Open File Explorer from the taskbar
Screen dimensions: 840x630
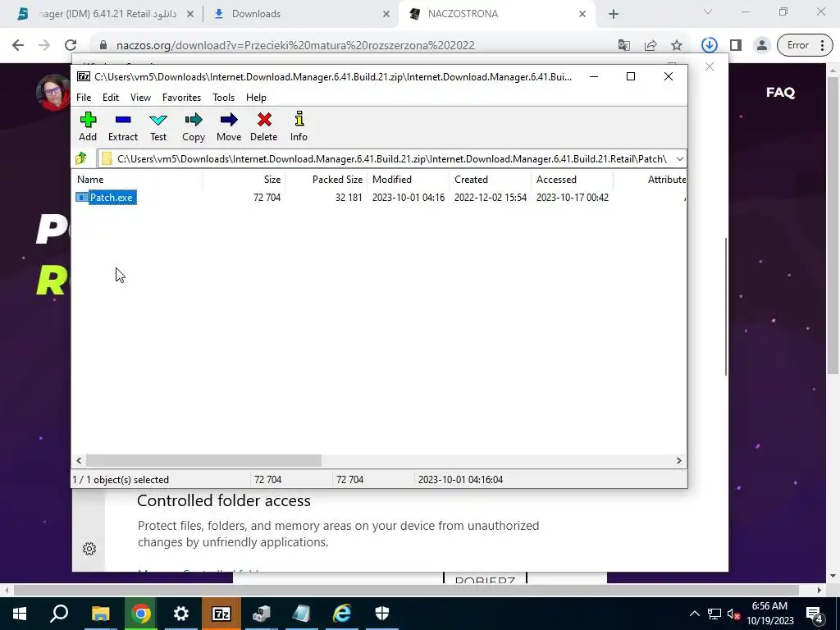100,614
